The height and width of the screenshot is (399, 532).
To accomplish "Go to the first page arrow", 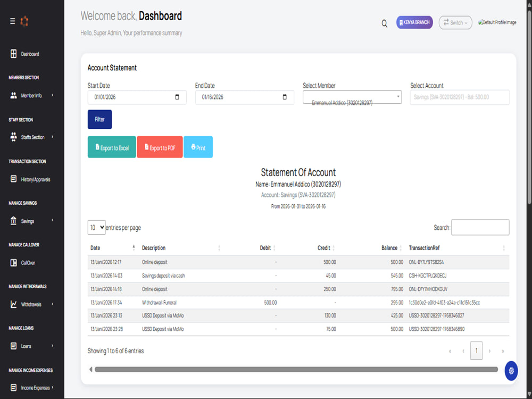I will [450, 351].
